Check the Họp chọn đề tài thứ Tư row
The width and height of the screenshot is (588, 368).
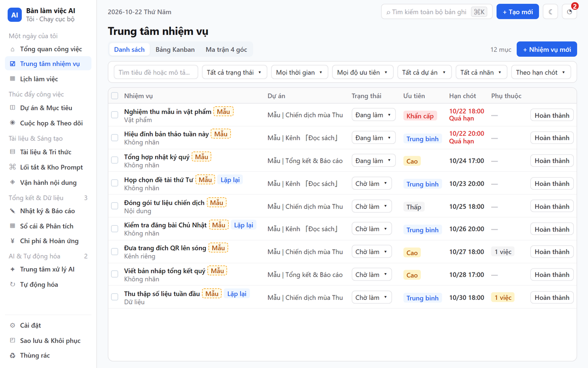tap(115, 183)
